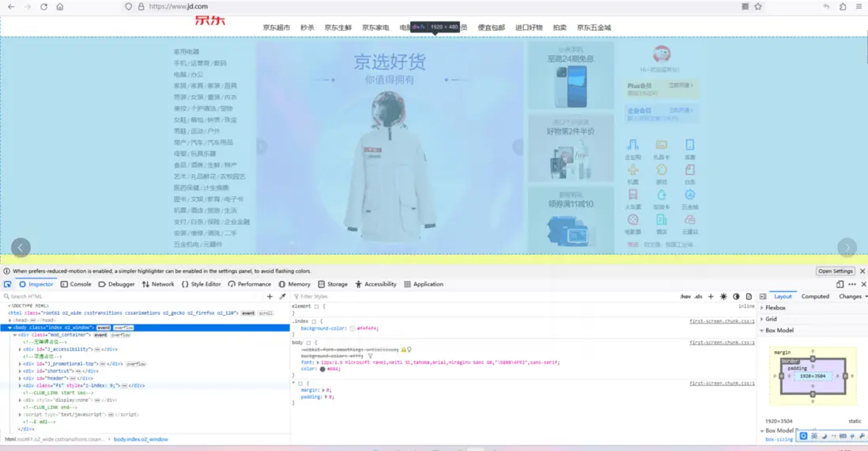Open the Application panel
Screen dimensions: 868x451
[x=424, y=284]
